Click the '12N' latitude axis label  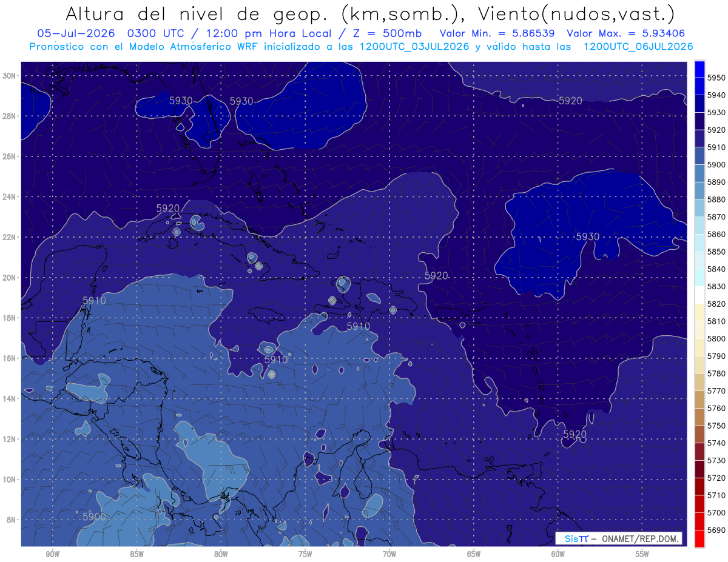pyautogui.click(x=9, y=439)
